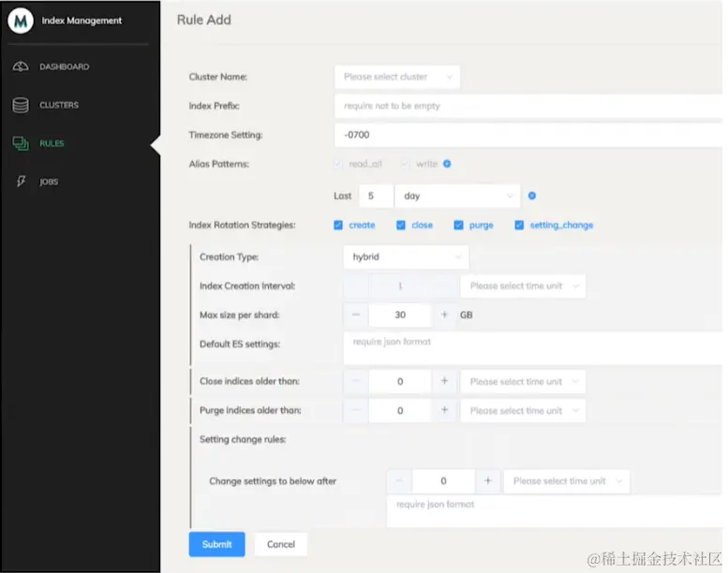Click the setting change JSON textarea
Screen dimensions: 728x573
coord(555,511)
